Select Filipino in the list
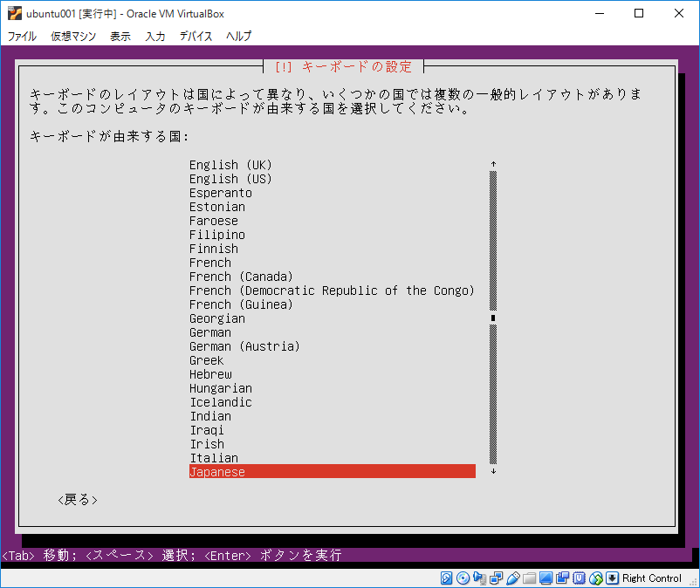The height and width of the screenshot is (588, 700). [333, 235]
